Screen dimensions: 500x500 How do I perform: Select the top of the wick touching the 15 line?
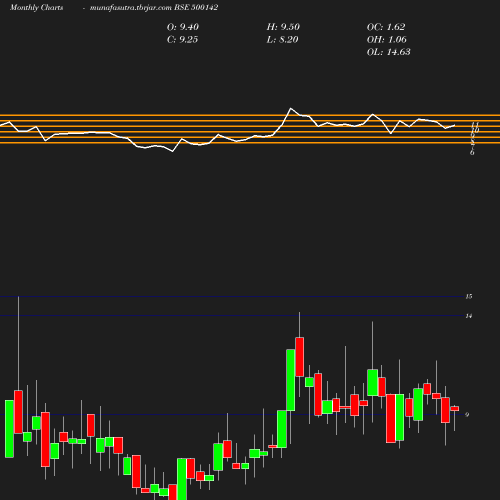[x=18, y=296]
